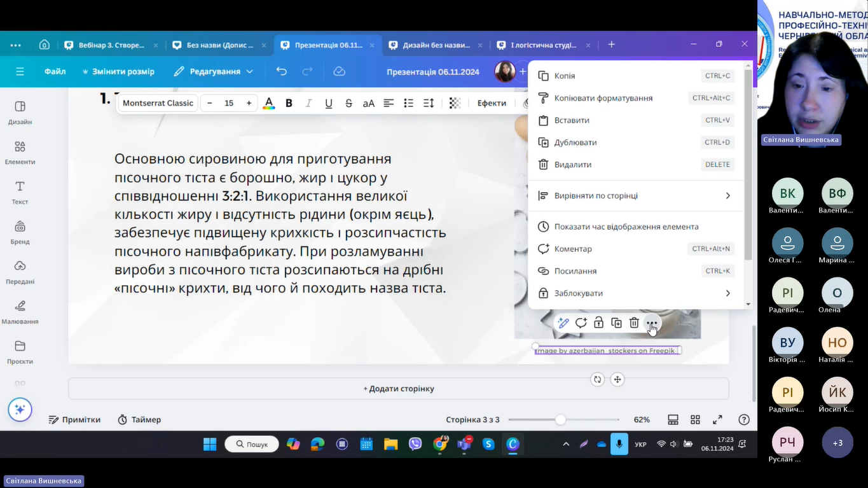This screenshot has height=488, width=868.
Task: Click the undo arrow icon
Action: point(282,71)
